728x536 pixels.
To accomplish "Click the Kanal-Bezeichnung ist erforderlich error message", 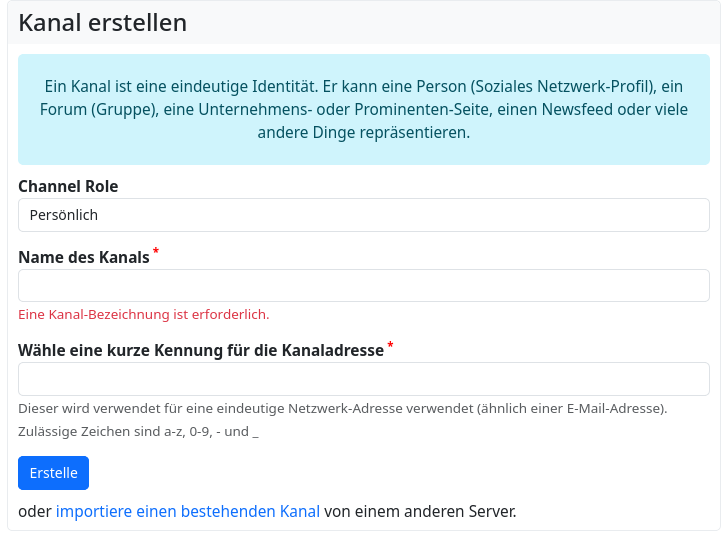I will click(144, 314).
